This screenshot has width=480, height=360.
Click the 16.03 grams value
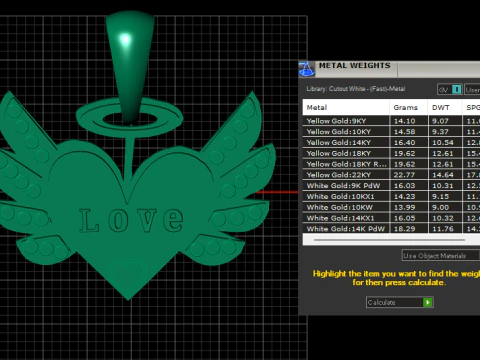405,186
